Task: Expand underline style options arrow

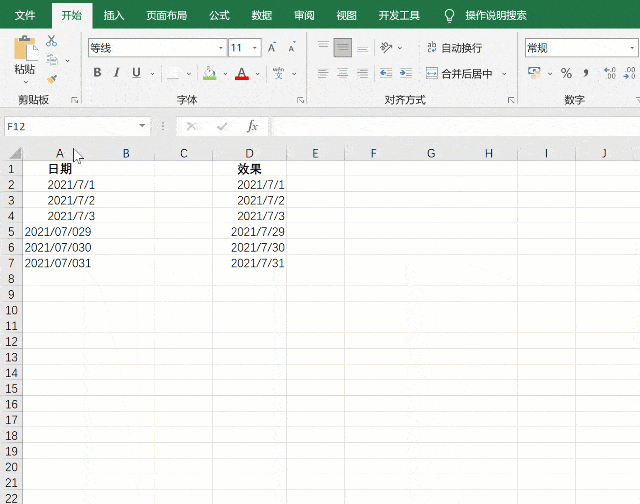Action: click(x=152, y=74)
